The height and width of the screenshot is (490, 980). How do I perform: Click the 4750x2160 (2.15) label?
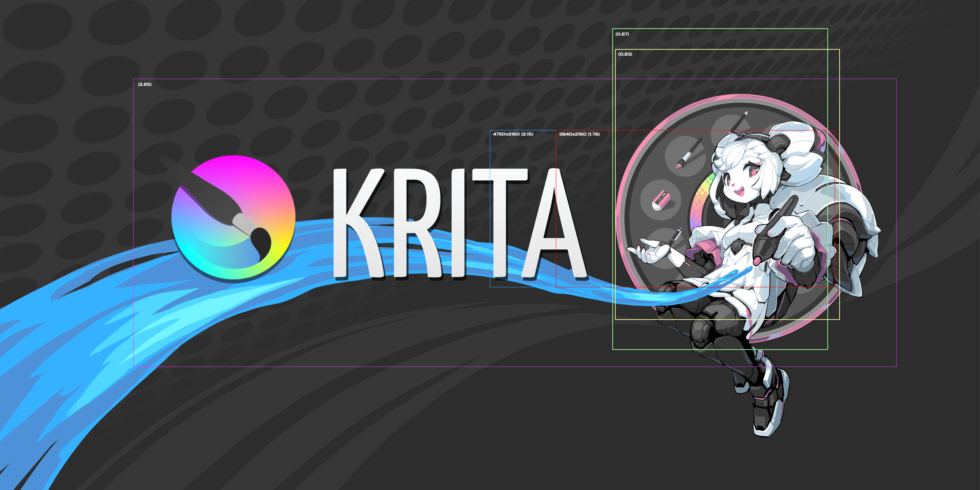pyautogui.click(x=513, y=134)
